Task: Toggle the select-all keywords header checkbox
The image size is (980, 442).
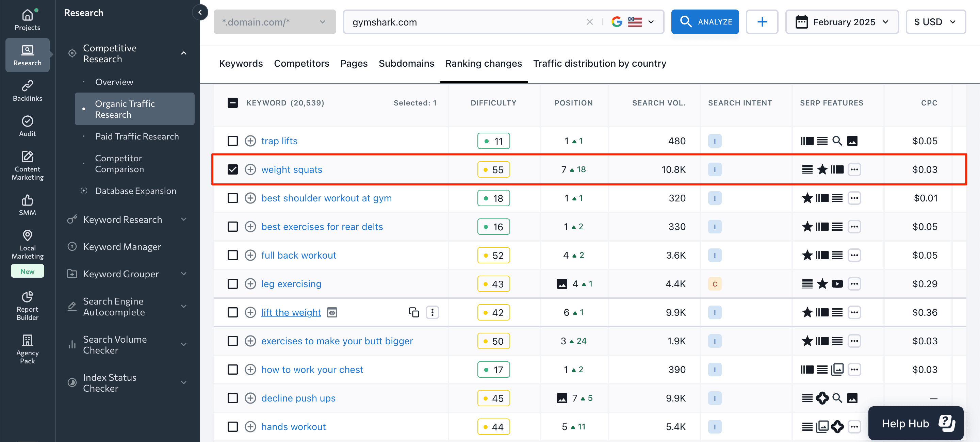Action: (232, 103)
